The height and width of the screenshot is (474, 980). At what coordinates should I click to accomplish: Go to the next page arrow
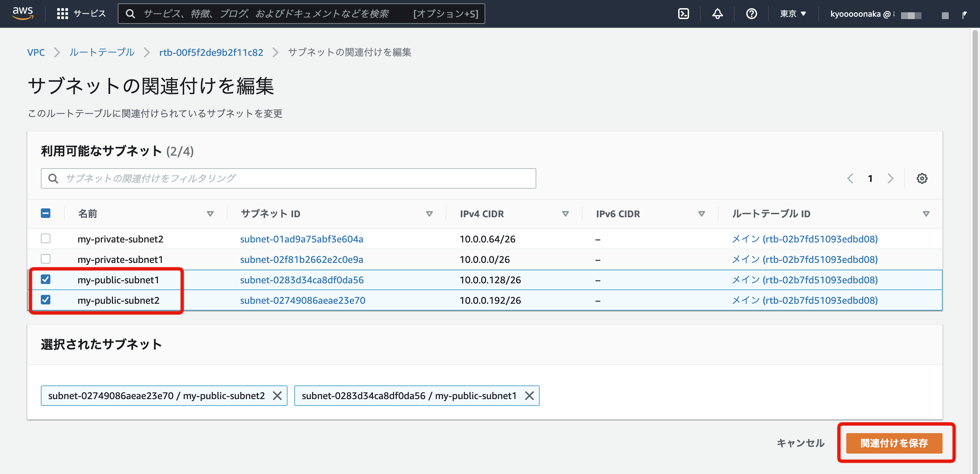click(x=890, y=178)
